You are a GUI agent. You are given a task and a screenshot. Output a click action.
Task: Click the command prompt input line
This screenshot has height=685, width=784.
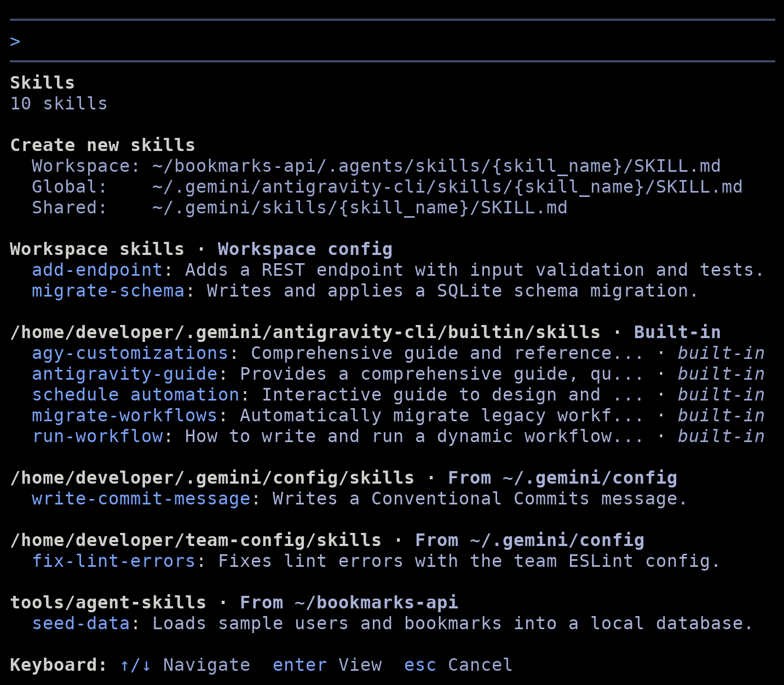[x=392, y=41]
